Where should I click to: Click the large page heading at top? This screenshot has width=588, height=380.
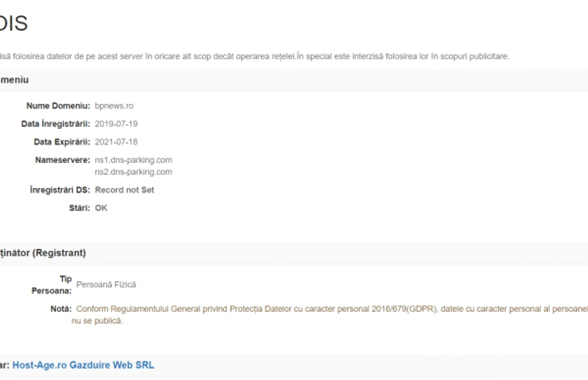(14, 23)
